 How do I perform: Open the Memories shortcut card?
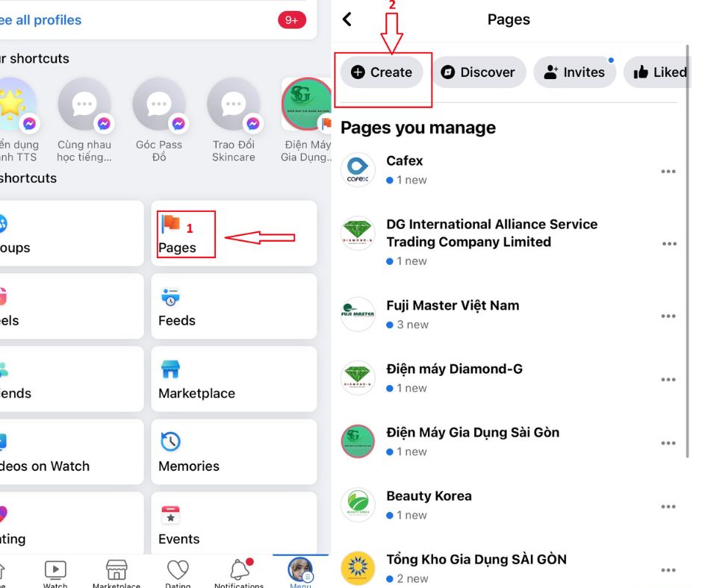pos(234,451)
